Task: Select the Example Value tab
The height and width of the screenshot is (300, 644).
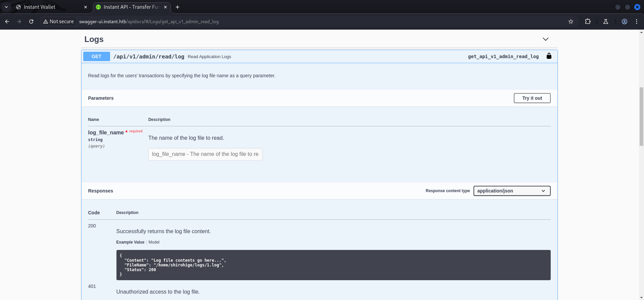Action: tap(130, 242)
